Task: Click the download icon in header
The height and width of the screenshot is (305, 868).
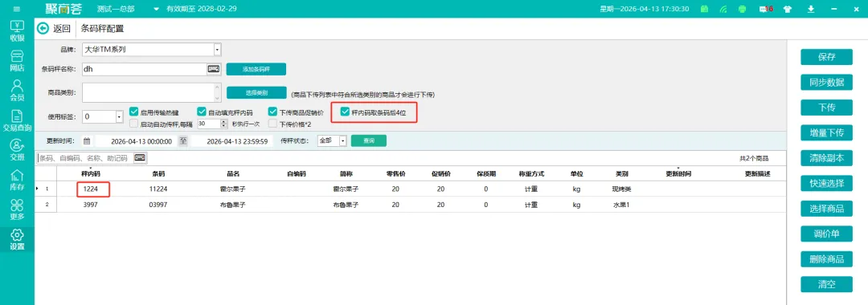Action: tap(811, 10)
